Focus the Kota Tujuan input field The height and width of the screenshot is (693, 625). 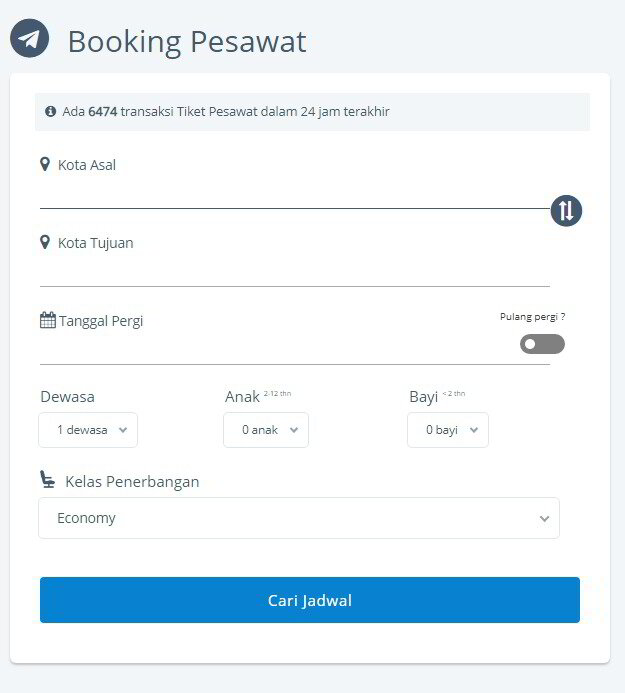click(295, 270)
